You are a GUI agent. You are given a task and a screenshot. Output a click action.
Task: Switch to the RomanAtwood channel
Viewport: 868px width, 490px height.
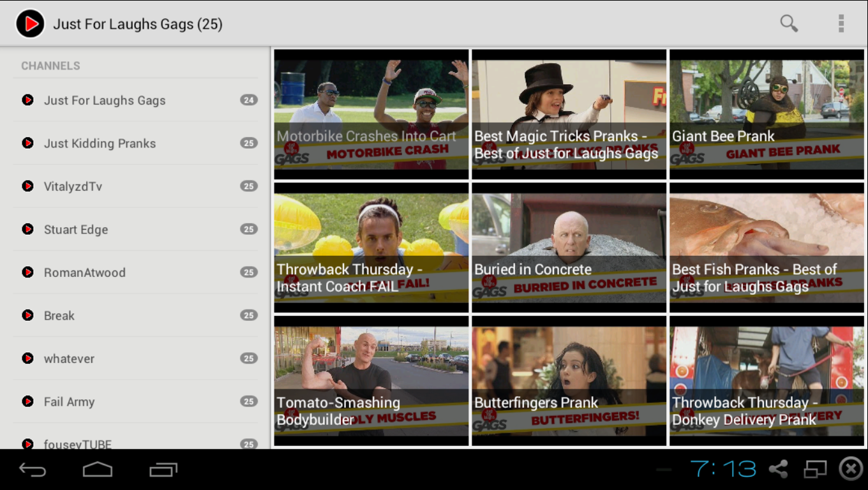pyautogui.click(x=135, y=272)
